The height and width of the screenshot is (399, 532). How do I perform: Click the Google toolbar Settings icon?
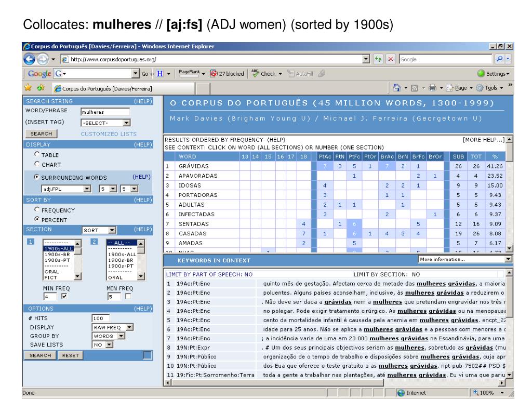click(x=481, y=73)
